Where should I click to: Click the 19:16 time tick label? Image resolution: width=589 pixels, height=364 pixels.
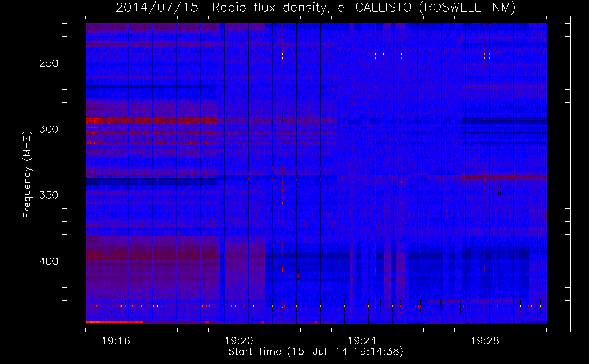pyautogui.click(x=116, y=341)
